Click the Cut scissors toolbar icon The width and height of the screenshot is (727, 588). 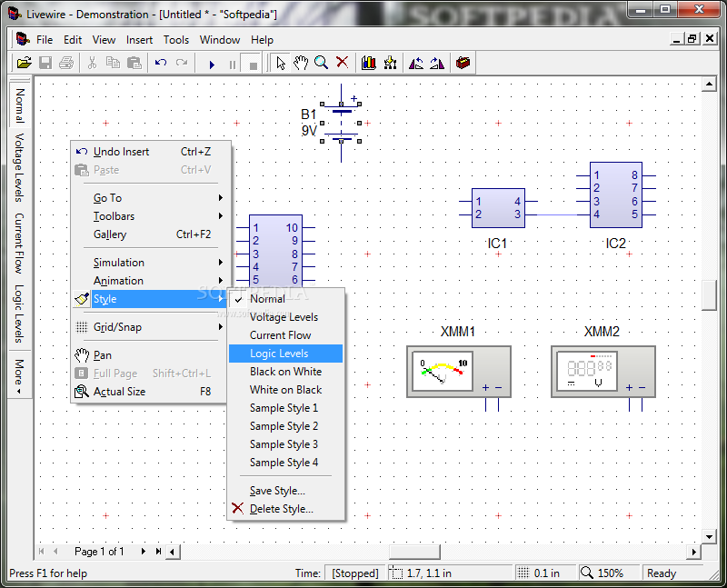(92, 63)
